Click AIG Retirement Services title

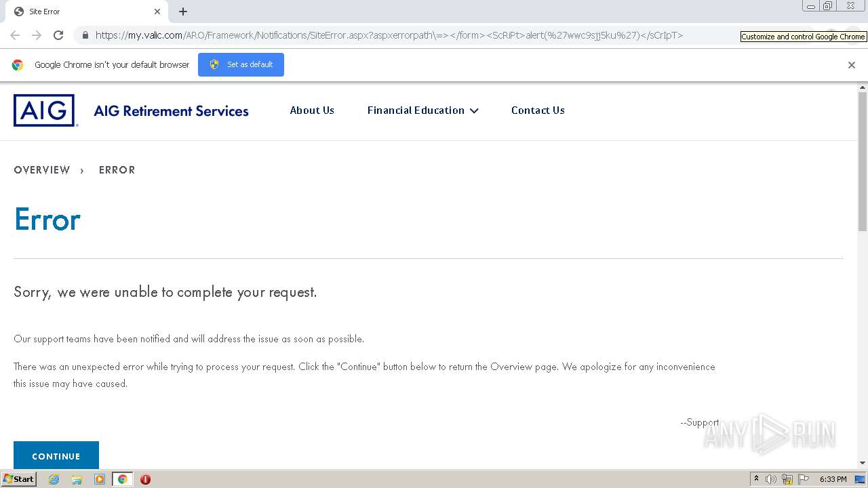coord(171,111)
